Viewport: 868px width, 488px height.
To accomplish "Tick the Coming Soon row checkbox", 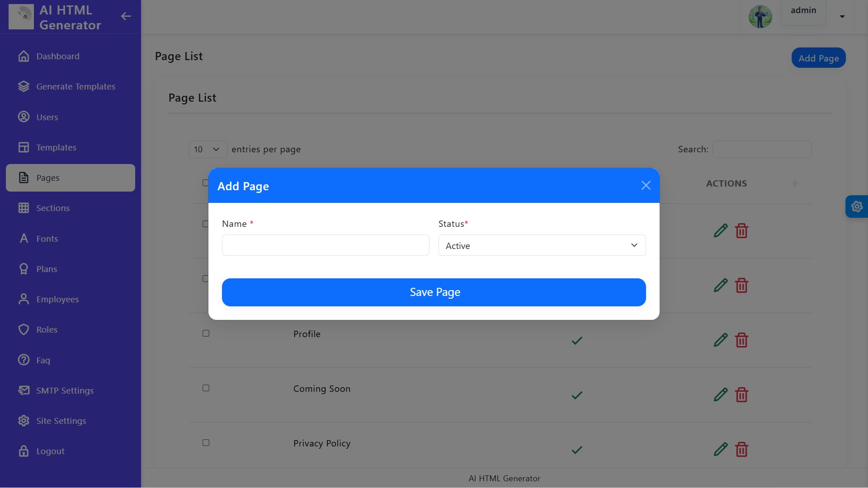I will pos(206,388).
